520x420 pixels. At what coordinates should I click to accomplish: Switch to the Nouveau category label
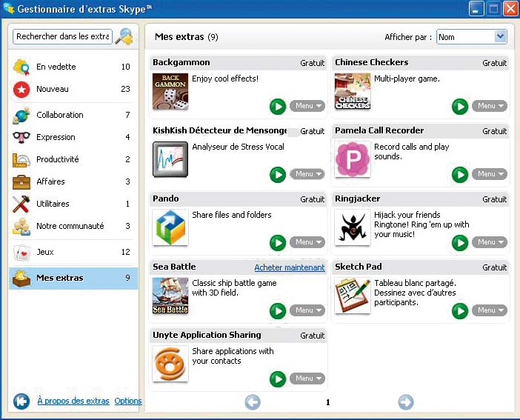[53, 89]
